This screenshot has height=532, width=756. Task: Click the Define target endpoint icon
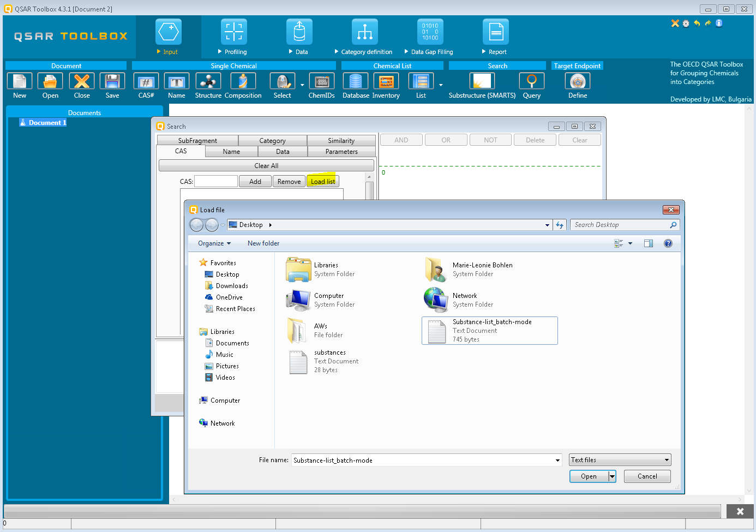[578, 81]
